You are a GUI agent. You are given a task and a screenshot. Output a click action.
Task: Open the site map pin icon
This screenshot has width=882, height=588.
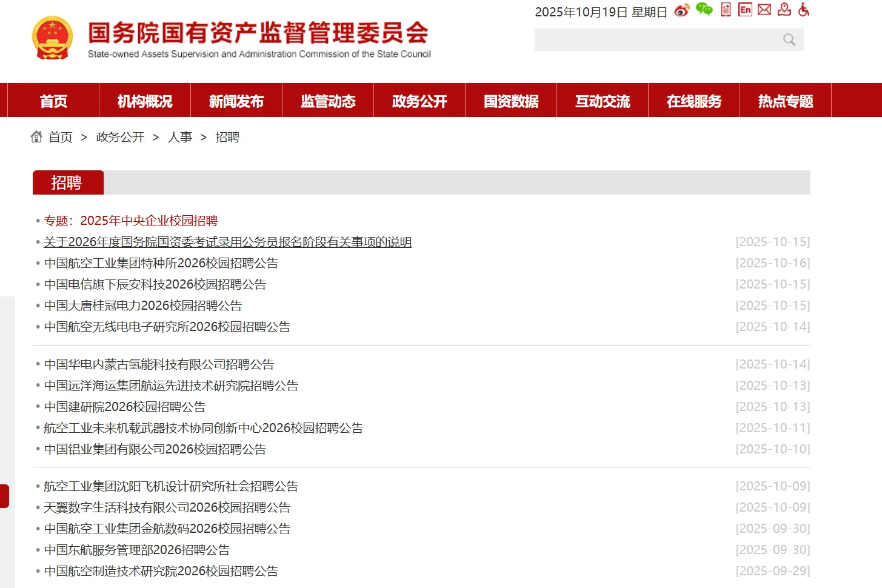coord(784,9)
